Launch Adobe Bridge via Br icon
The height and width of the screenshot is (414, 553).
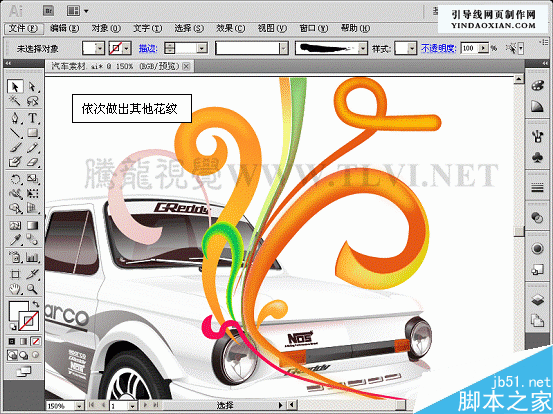49,11
